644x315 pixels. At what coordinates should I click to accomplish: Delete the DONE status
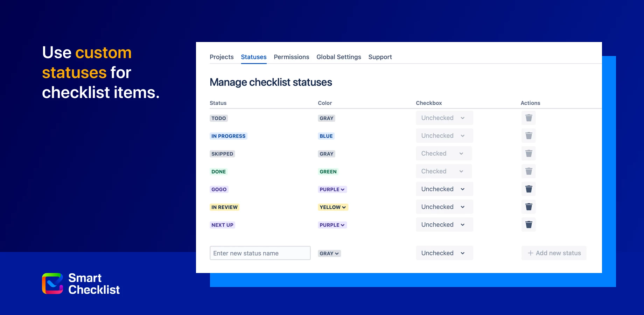tap(528, 171)
